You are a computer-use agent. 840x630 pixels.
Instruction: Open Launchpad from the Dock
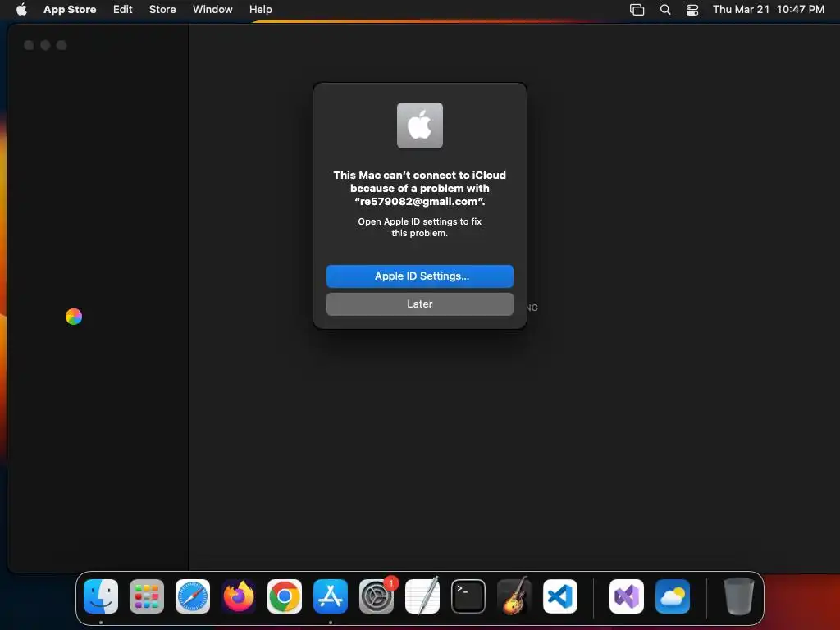[x=147, y=596]
